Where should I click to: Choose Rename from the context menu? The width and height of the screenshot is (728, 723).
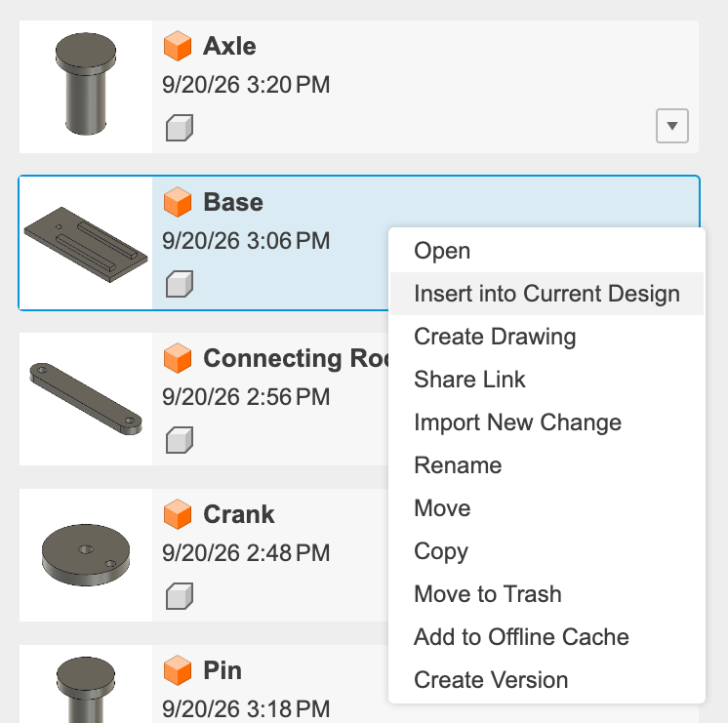click(x=546, y=465)
